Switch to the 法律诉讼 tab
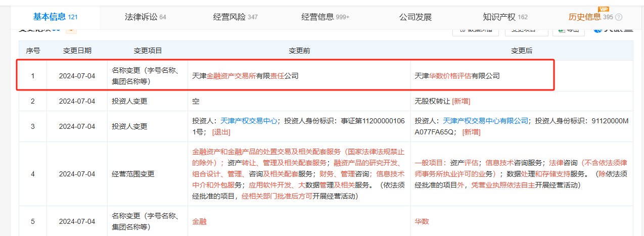This screenshot has height=236, width=644. pyautogui.click(x=145, y=17)
